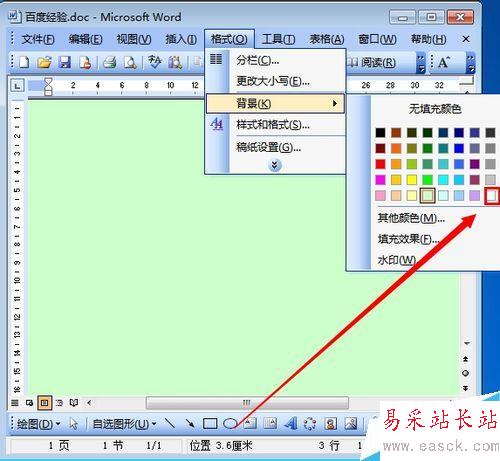This screenshot has height=461, width=500.
Task: Click the horizontal scrollbar thumb
Action: pos(247,403)
